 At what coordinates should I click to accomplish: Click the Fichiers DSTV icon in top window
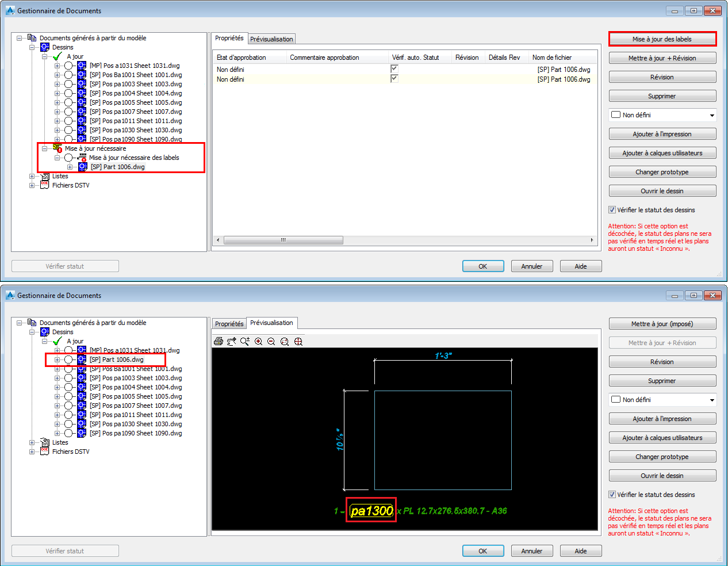[x=45, y=185]
